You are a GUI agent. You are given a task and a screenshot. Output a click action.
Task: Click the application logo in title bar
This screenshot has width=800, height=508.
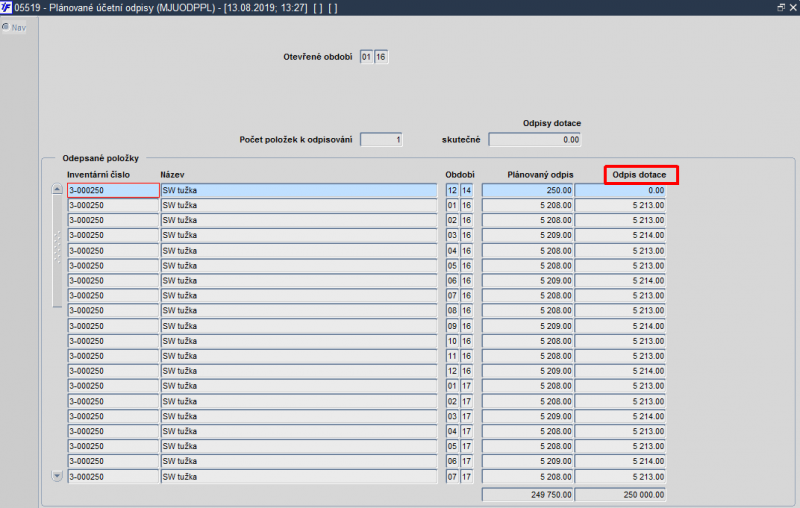6,7
